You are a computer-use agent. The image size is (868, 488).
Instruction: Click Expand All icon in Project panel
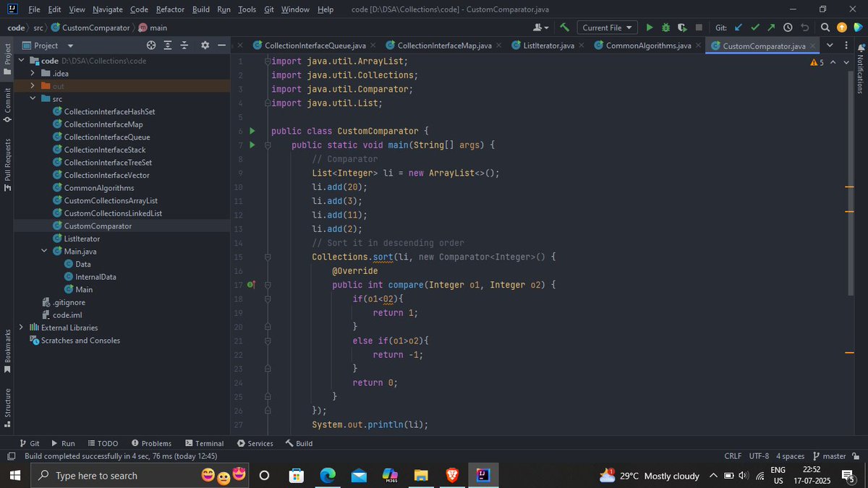pyautogui.click(x=168, y=45)
